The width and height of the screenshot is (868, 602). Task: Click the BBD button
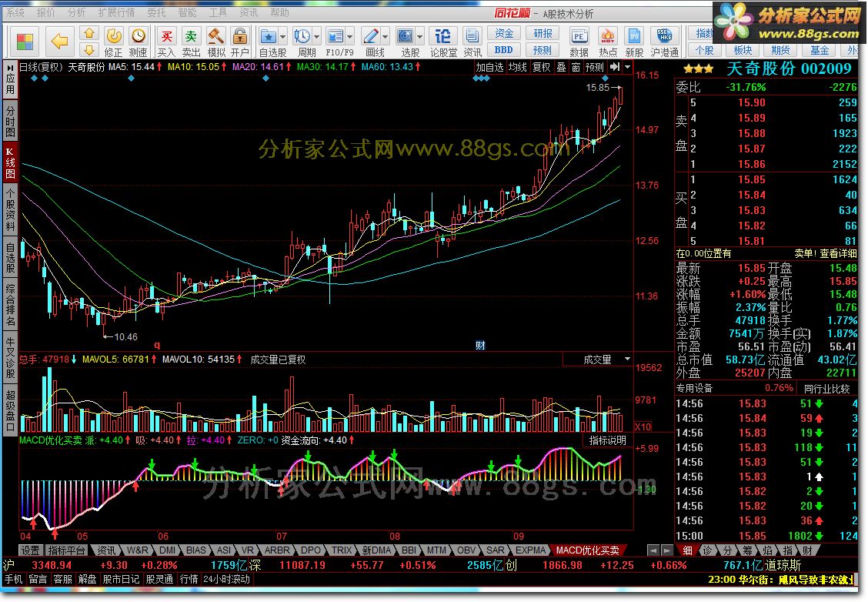(x=504, y=50)
